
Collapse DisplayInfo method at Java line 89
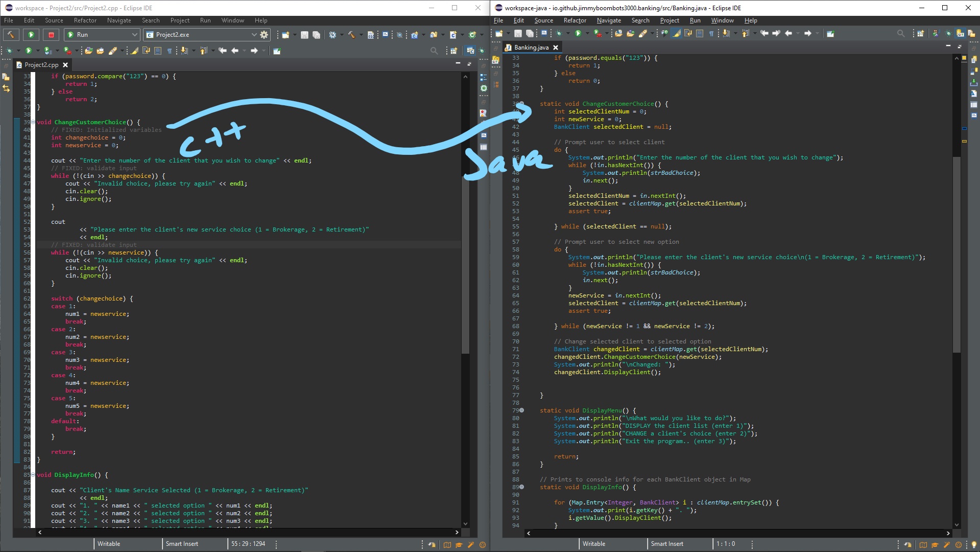[521, 487]
